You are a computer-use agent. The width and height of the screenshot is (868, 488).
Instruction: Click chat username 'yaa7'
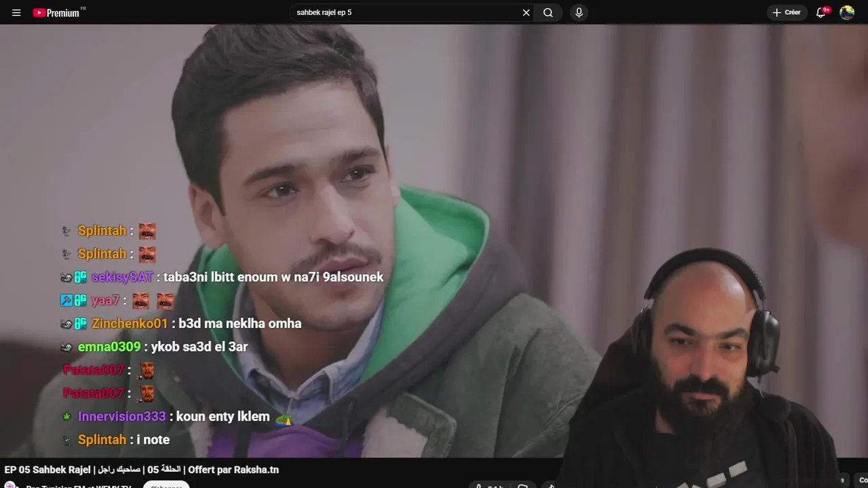(x=105, y=300)
